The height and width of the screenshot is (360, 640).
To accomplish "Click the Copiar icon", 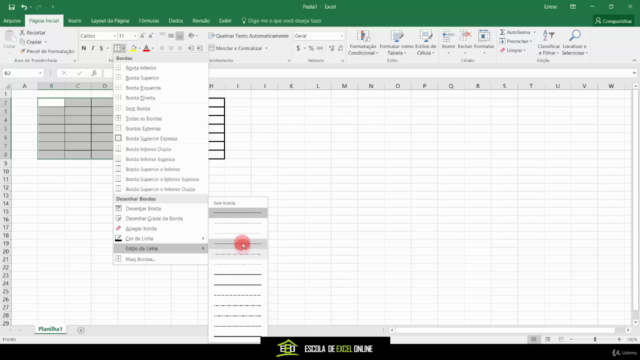I will coord(22,42).
